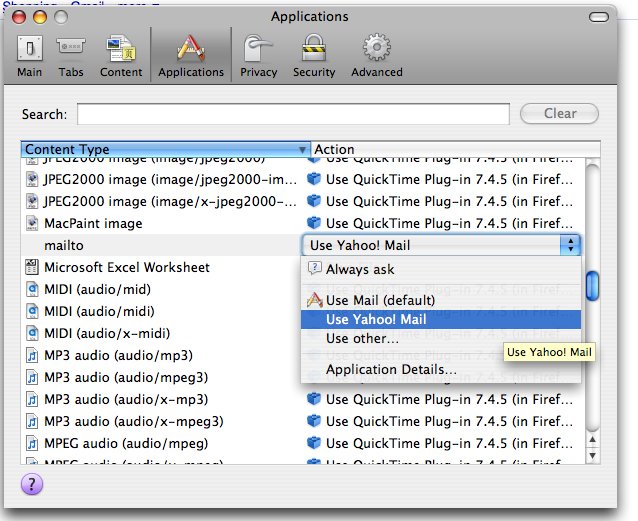Choose Use other… from the menu
The image size is (638, 521).
[x=441, y=339]
